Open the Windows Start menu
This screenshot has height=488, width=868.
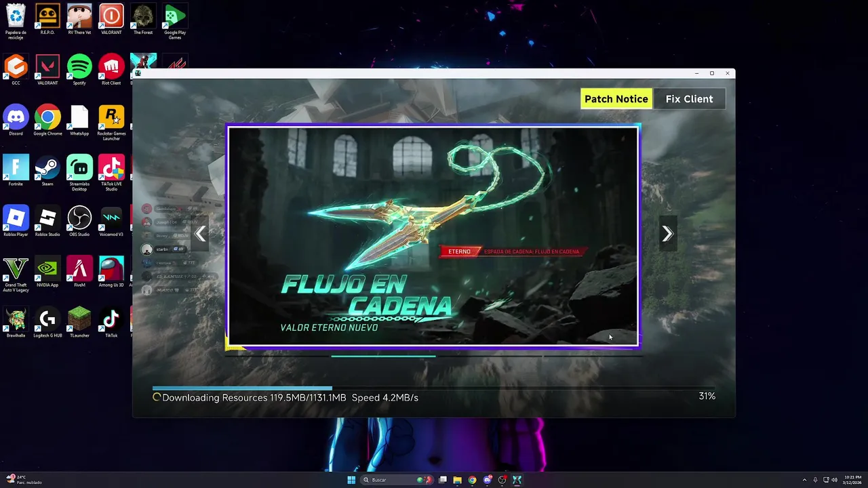pyautogui.click(x=351, y=480)
